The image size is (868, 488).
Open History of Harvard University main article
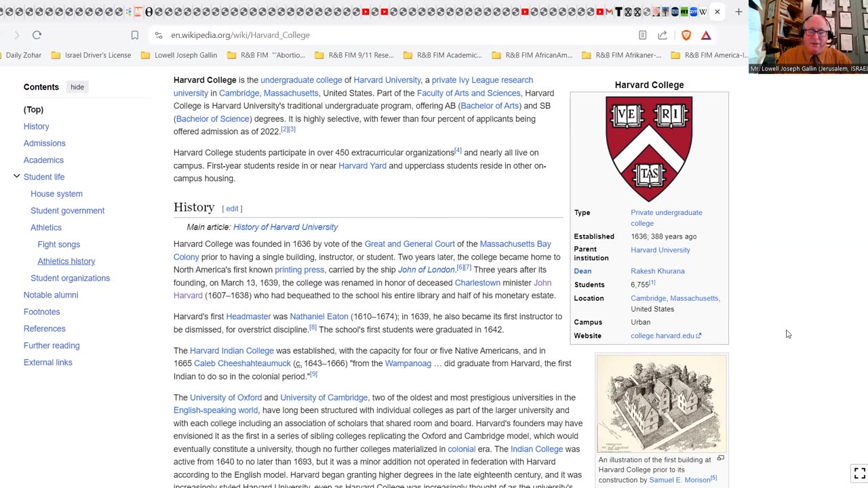[285, 227]
